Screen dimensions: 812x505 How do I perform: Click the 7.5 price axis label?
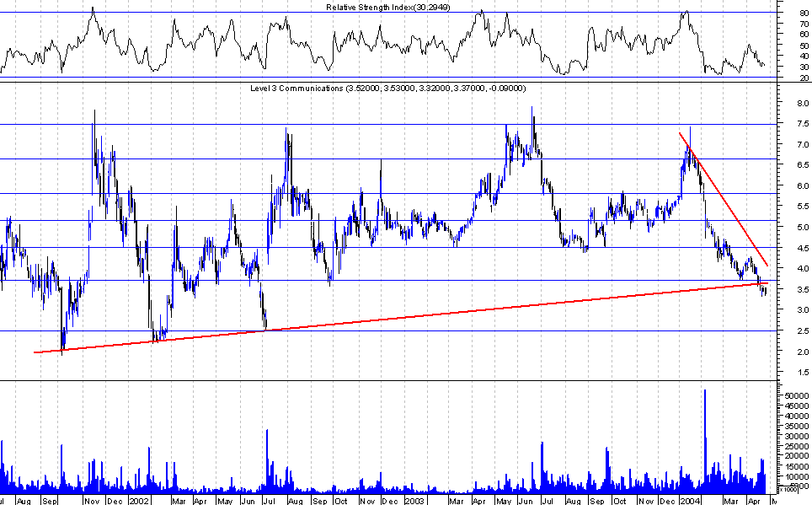click(804, 123)
